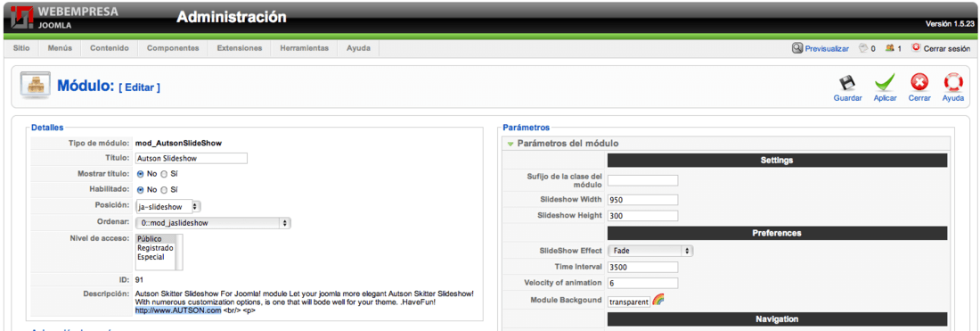This screenshot has width=980, height=331.
Task: Click the Guardar floppy disk icon
Action: (x=847, y=83)
